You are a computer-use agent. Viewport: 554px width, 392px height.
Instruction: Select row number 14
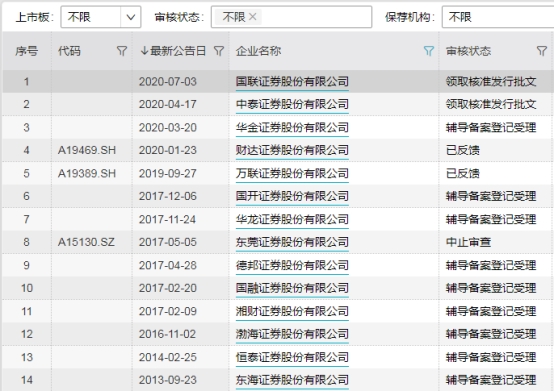(x=27, y=380)
